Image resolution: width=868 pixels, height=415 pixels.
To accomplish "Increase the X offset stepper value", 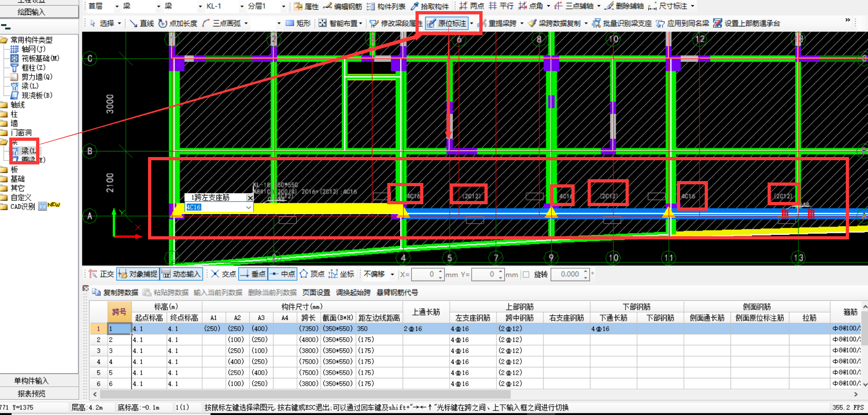I will pos(440,271).
